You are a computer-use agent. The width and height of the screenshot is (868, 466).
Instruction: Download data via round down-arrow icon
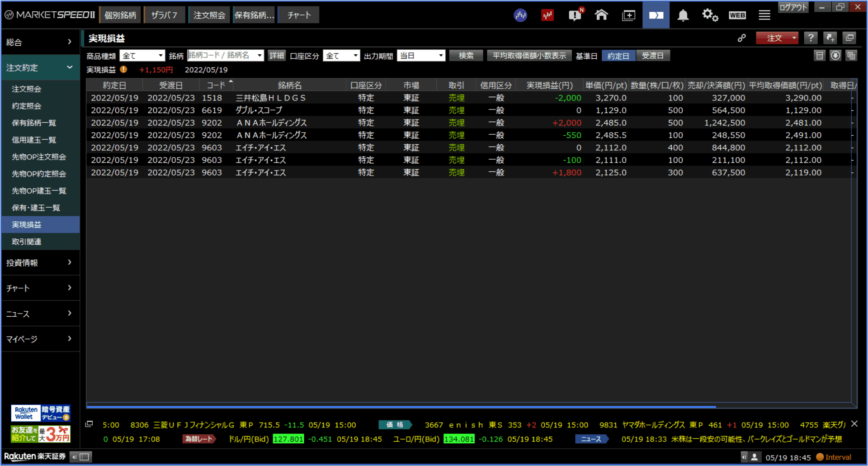[835, 56]
